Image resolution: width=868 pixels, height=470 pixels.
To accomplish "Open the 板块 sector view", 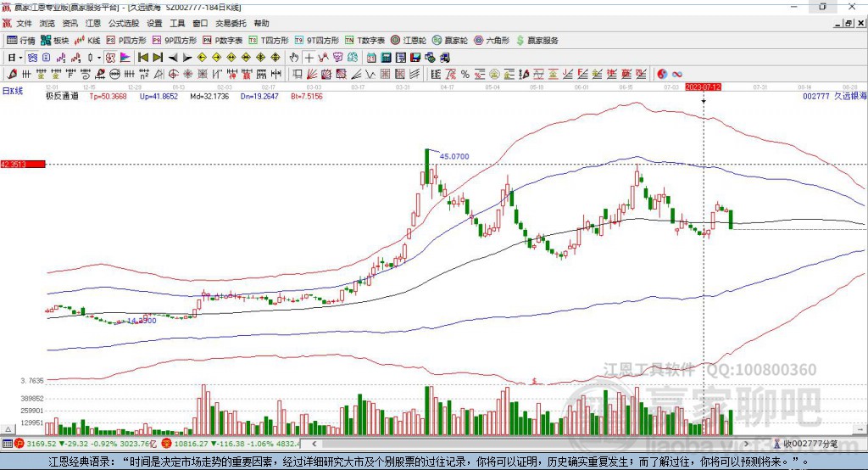I will pyautogui.click(x=54, y=41).
